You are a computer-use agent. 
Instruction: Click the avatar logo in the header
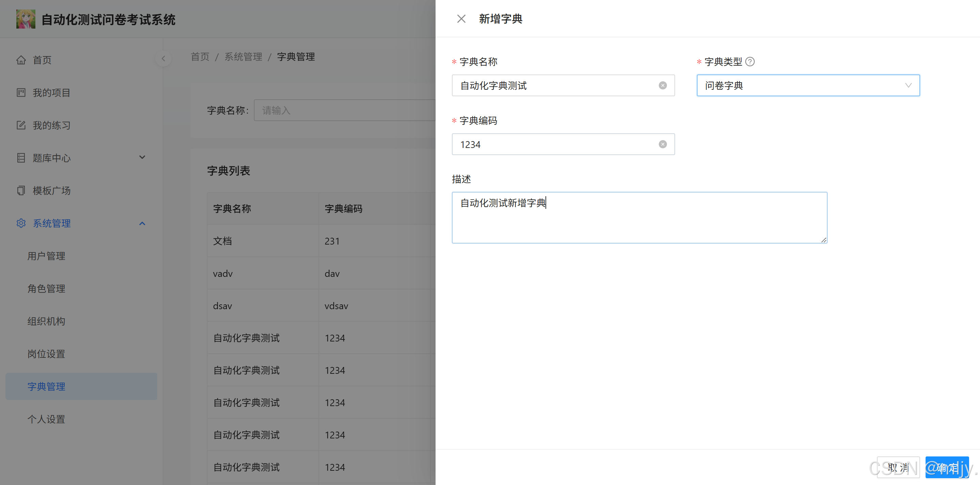pos(26,19)
